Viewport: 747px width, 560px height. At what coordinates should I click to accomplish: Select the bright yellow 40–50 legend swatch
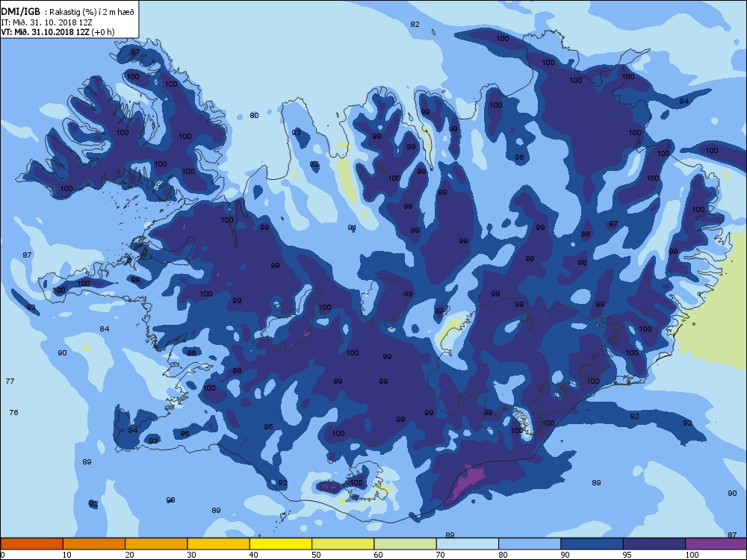point(281,544)
